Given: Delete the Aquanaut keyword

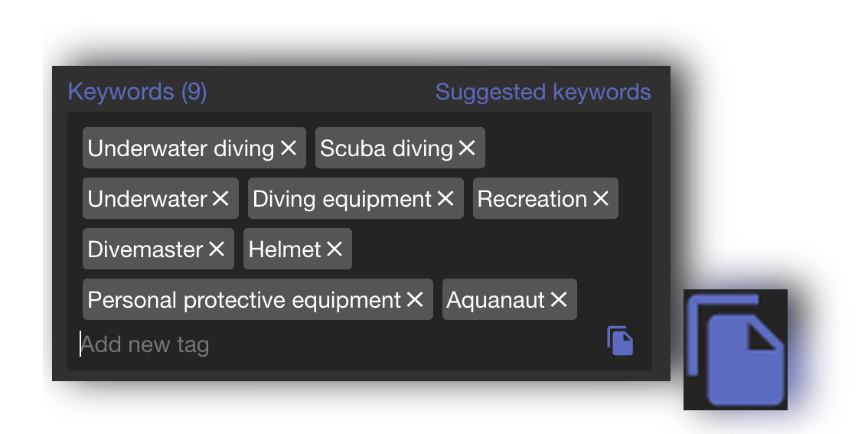Looking at the screenshot, I should [x=559, y=300].
